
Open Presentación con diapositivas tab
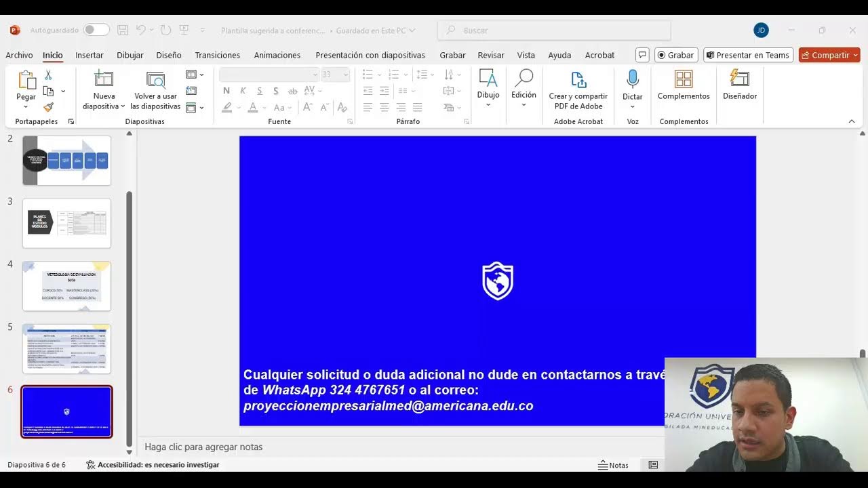coord(370,55)
